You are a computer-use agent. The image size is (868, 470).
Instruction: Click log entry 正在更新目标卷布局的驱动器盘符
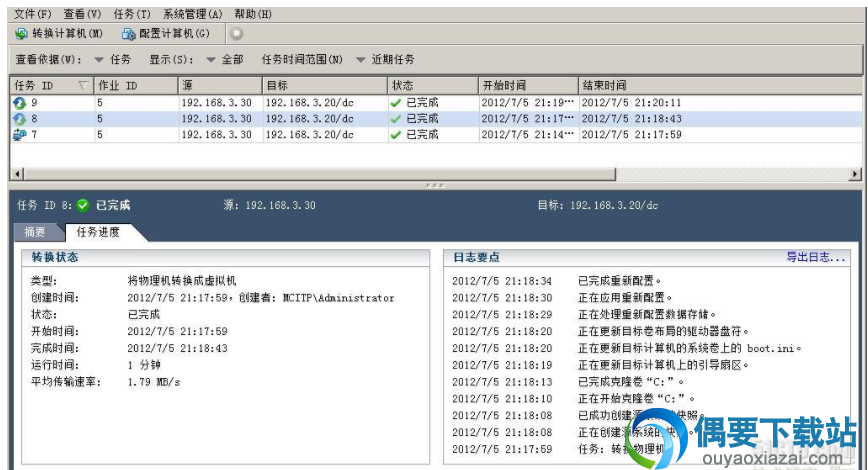pos(663,331)
